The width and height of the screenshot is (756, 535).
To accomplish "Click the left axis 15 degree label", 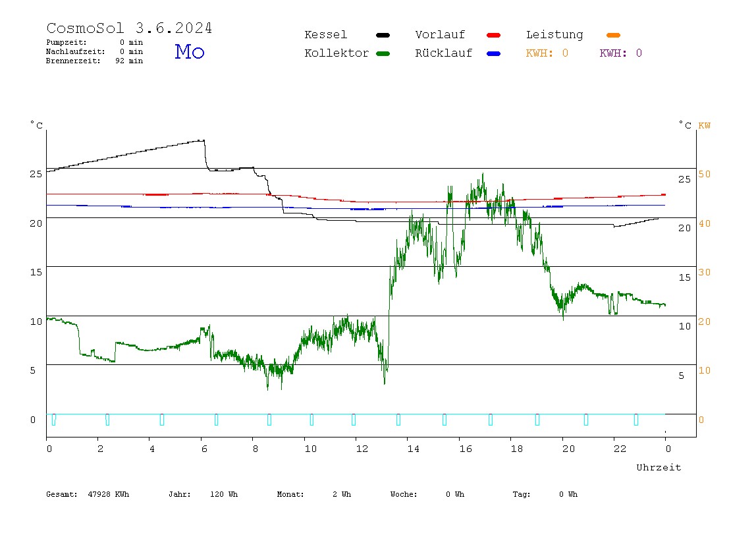I will click(x=36, y=273).
